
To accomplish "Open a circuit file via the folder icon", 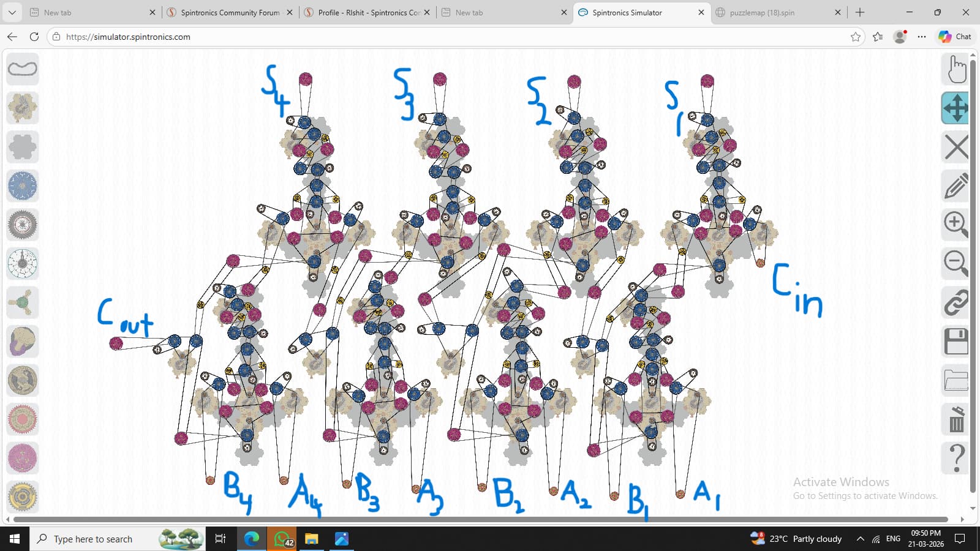I will tap(955, 381).
